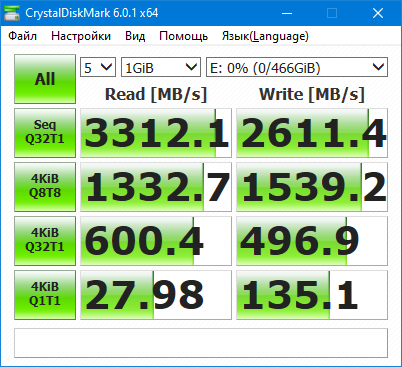Open the drive selection dropdown for E:
This screenshot has height=367, width=402.
(x=297, y=67)
